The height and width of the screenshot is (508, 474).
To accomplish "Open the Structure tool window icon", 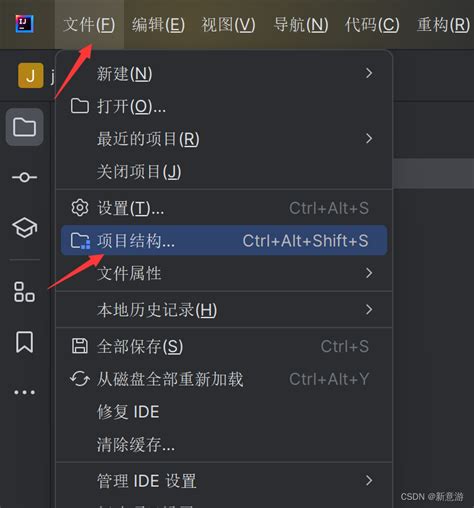I will [x=24, y=292].
